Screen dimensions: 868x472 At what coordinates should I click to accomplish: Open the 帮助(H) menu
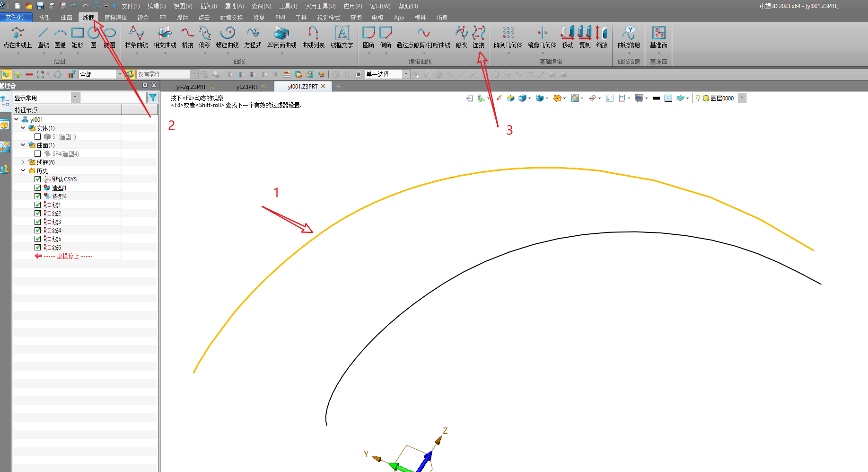(x=408, y=6)
